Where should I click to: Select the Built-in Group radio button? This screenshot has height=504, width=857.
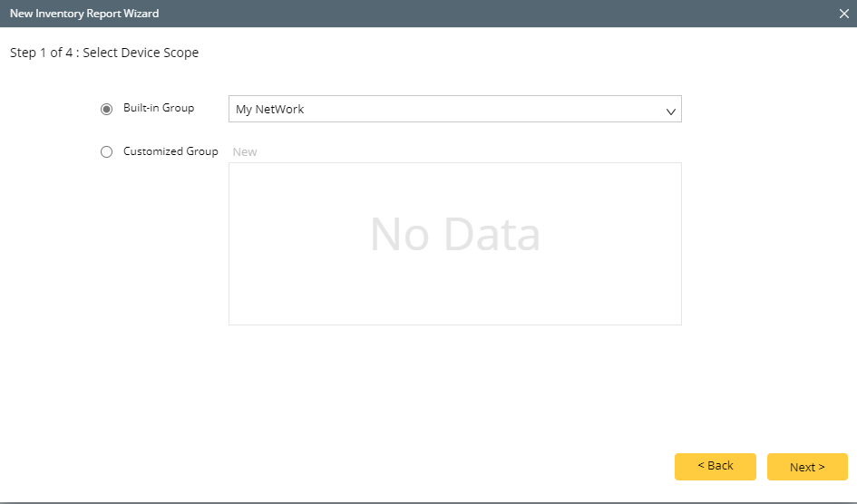point(106,110)
